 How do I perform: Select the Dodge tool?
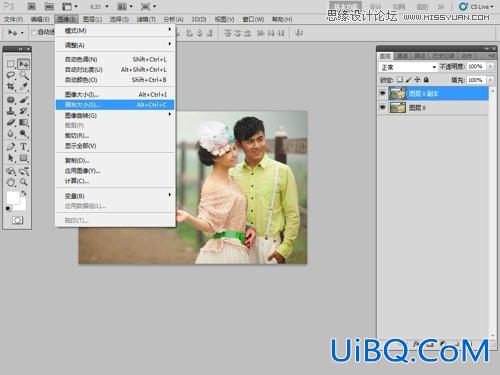tap(23, 133)
